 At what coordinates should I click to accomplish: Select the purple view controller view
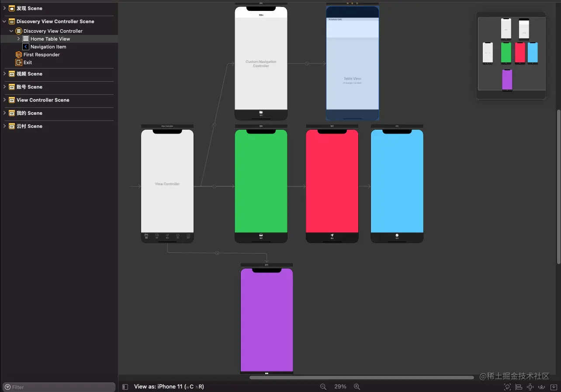[x=267, y=320]
